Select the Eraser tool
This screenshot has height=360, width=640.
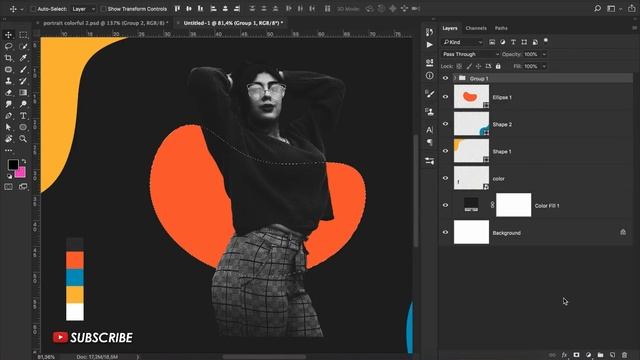(9, 93)
